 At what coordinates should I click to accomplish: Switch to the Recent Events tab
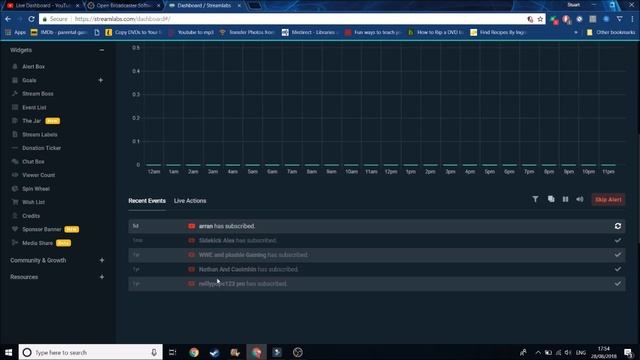(147, 201)
